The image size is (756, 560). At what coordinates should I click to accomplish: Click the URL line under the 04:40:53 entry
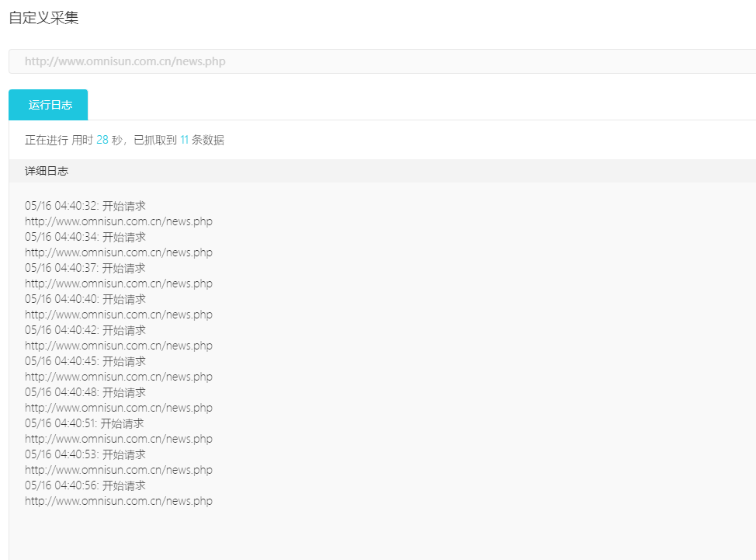(x=119, y=470)
